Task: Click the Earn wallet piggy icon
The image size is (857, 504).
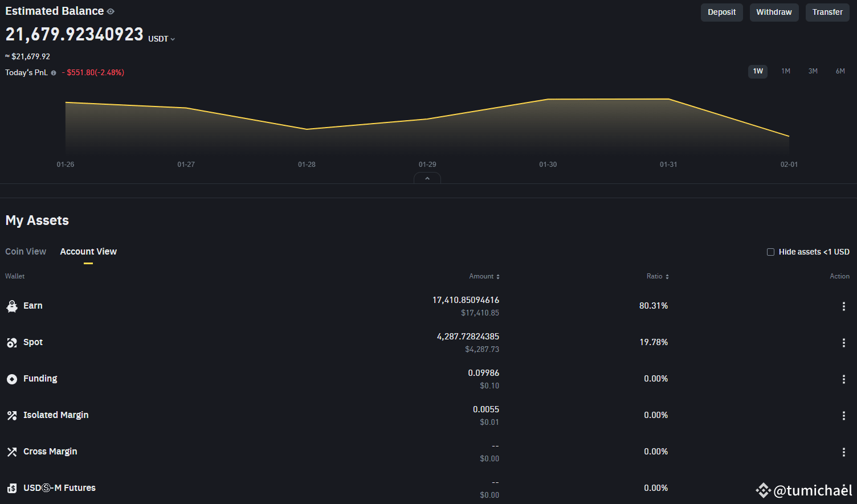Action: click(12, 306)
